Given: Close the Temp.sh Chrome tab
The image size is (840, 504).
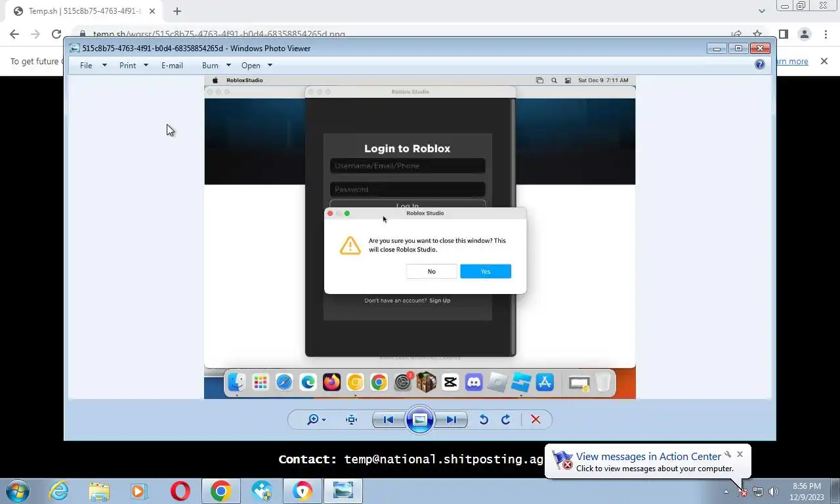Looking at the screenshot, I should click(151, 11).
